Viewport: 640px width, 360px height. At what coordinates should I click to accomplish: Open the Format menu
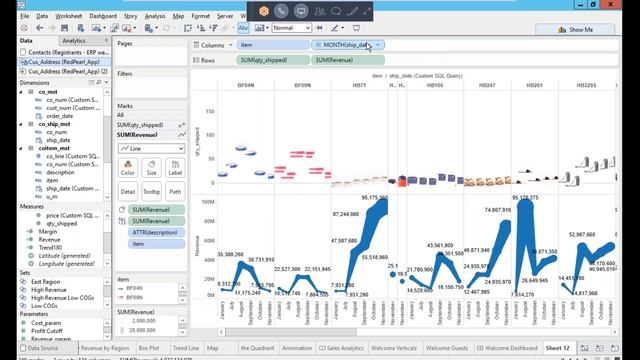pos(200,16)
